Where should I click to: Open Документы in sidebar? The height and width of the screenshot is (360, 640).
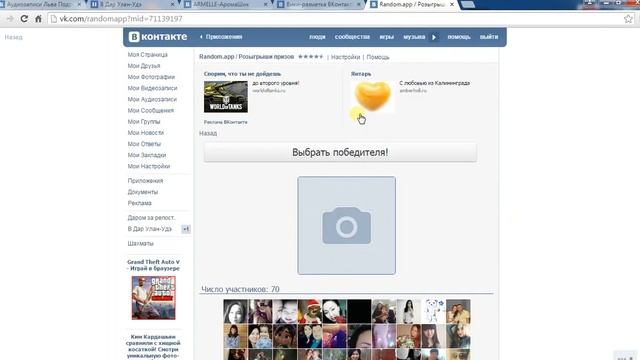pyautogui.click(x=143, y=192)
